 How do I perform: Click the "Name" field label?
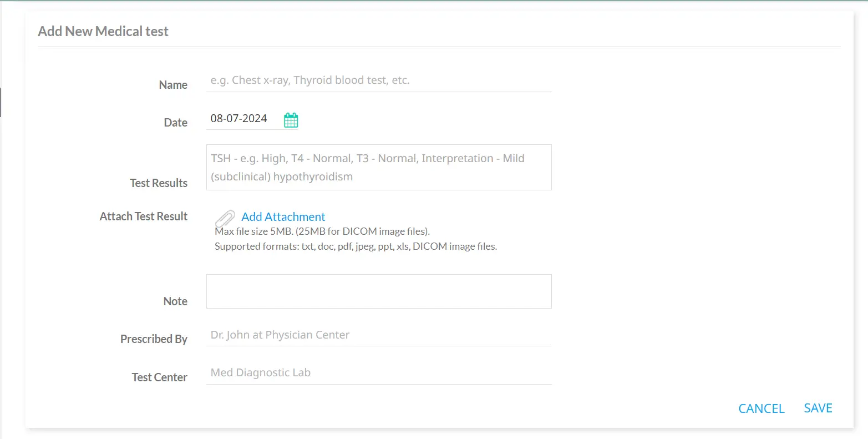tap(173, 85)
